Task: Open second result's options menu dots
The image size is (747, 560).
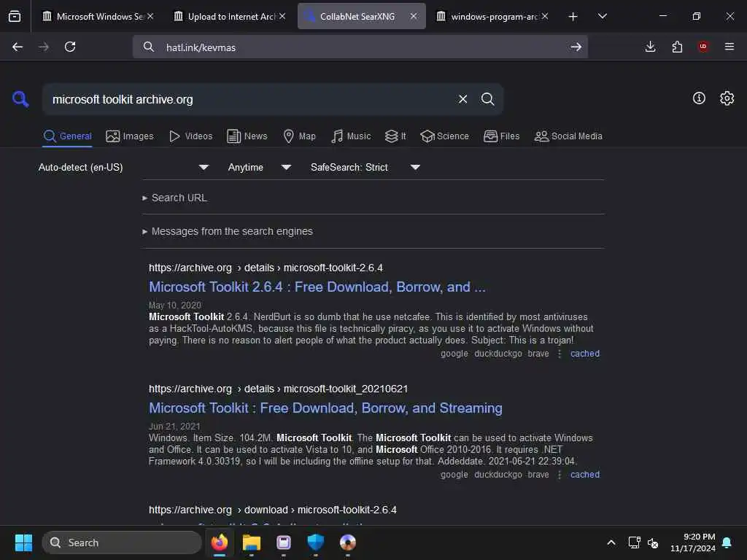Action: coord(560,474)
